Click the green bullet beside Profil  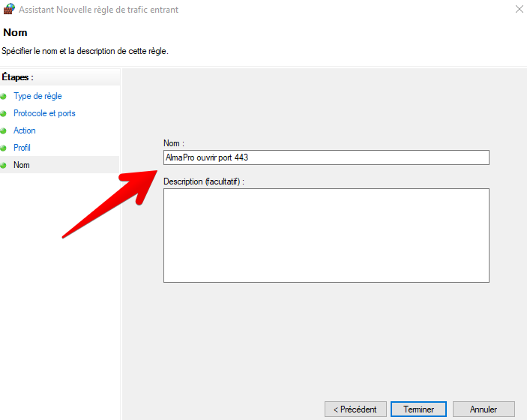pos(4,148)
